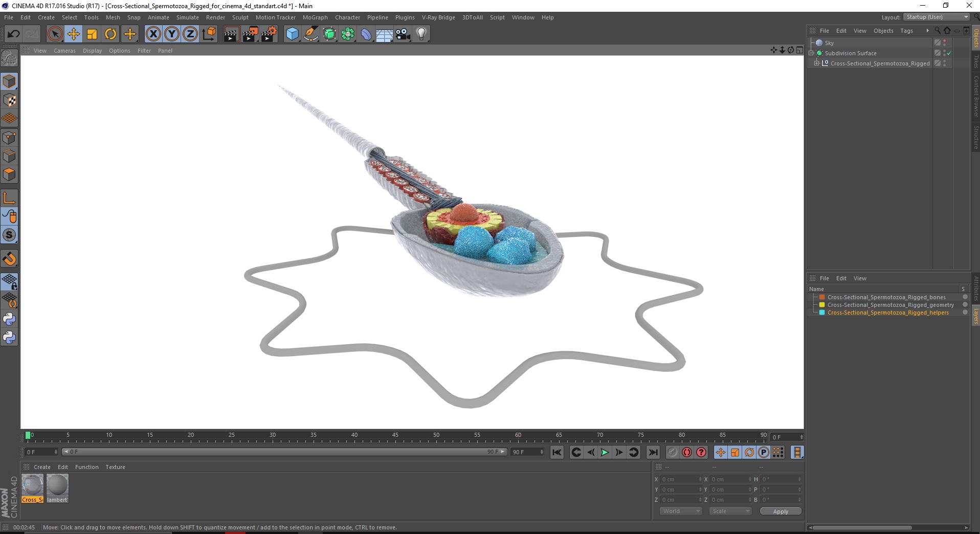The image size is (980, 534).
Task: Open the World coordinate dropdown
Action: (x=680, y=511)
